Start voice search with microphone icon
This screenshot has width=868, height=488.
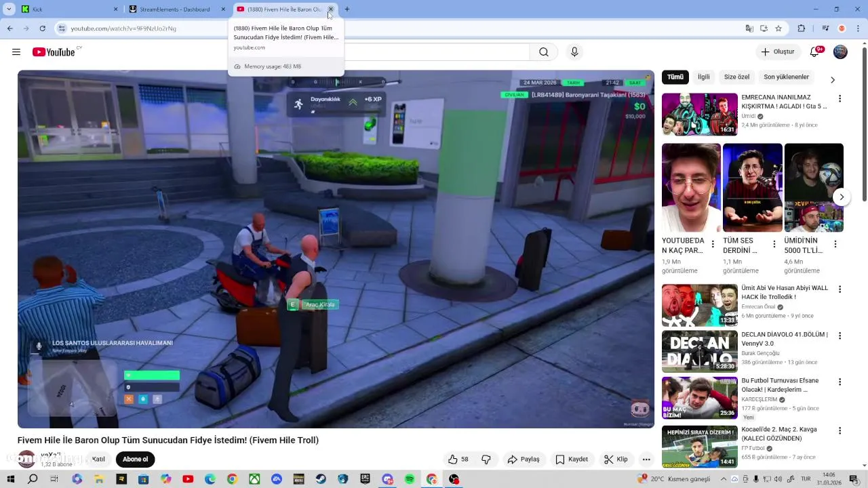(574, 52)
